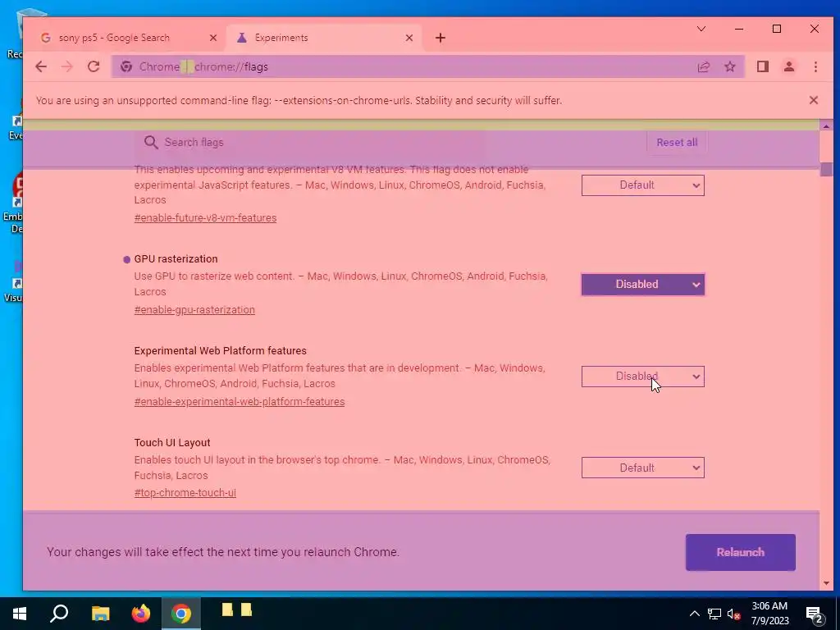Click the yellow sticky notes taskbar icon
Viewport: 840px width, 630px height.
coord(237,610)
